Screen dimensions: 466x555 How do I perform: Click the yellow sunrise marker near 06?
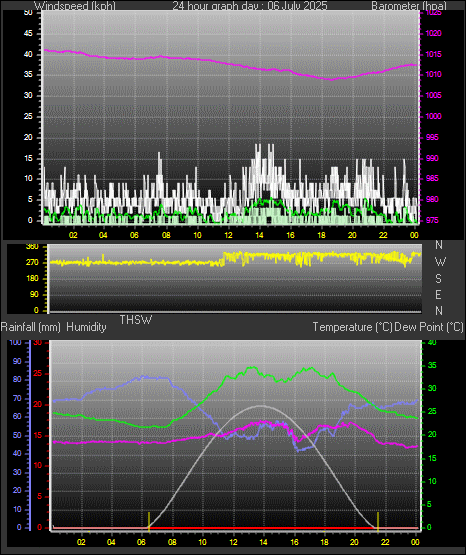pyautogui.click(x=149, y=521)
